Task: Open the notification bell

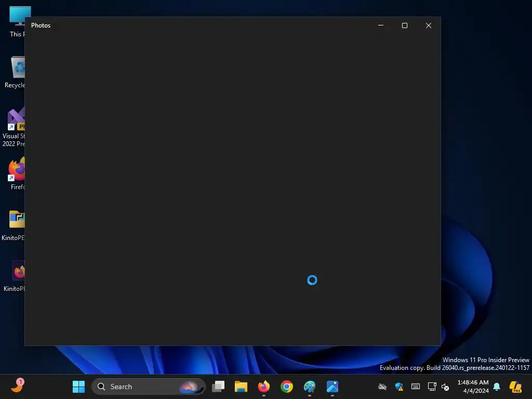Action: [497, 387]
